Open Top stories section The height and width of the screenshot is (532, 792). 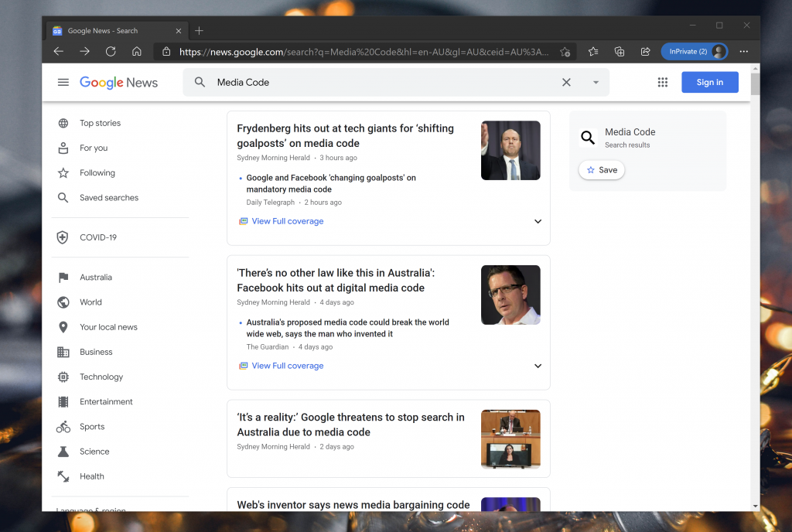click(100, 123)
